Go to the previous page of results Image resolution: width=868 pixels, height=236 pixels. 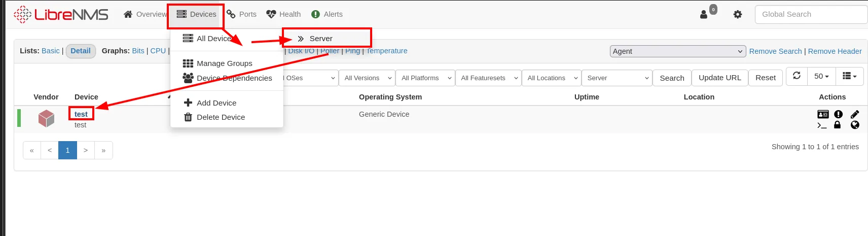point(50,150)
